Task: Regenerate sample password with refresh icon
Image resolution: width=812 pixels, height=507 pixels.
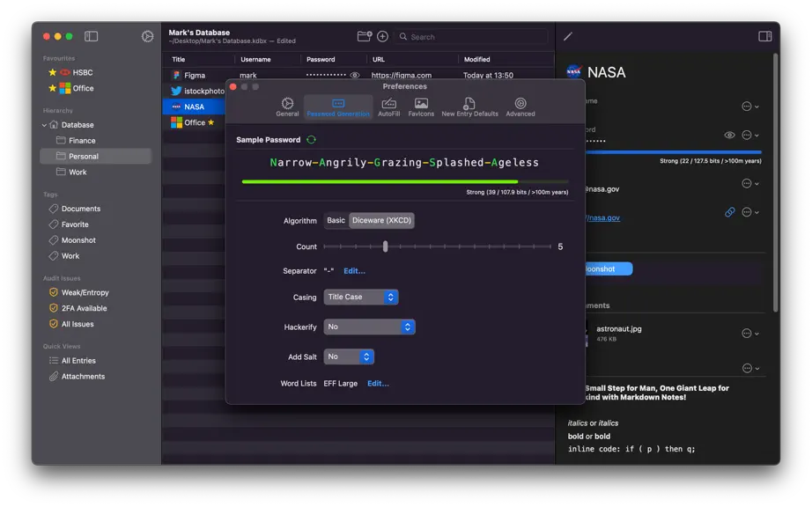Action: 311,140
